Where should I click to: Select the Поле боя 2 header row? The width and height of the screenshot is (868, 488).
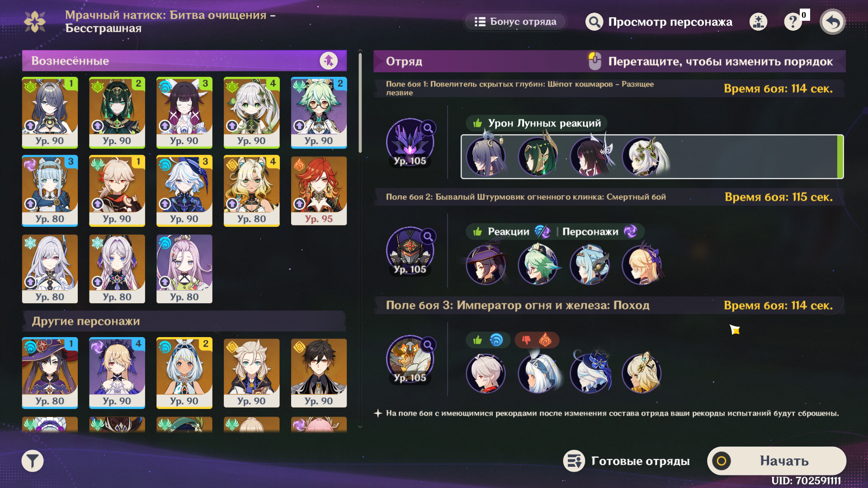[609, 197]
